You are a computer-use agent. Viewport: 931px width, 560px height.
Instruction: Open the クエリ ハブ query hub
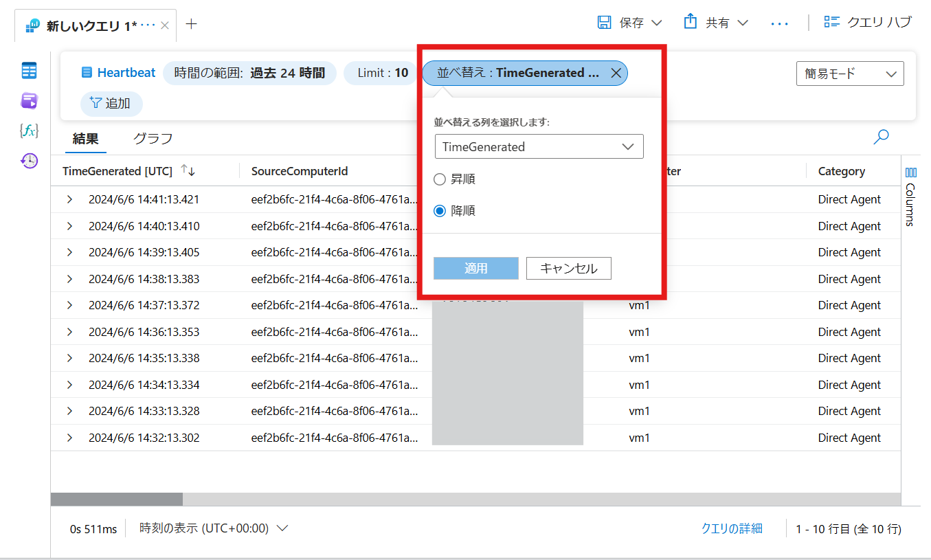point(868,22)
